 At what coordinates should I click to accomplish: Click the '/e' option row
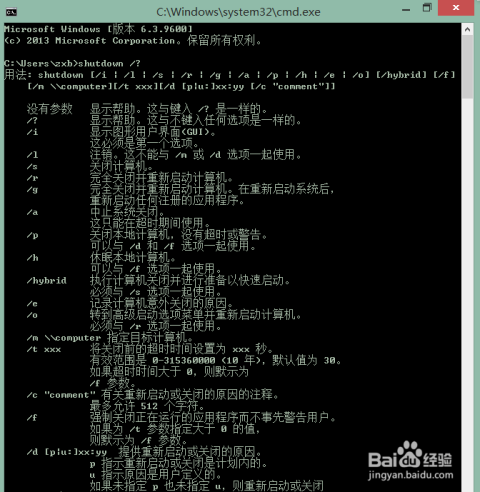pyautogui.click(x=130, y=303)
